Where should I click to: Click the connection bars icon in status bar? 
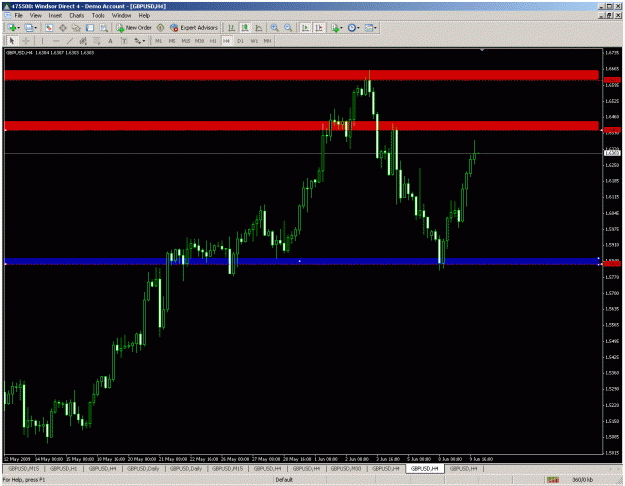552,480
